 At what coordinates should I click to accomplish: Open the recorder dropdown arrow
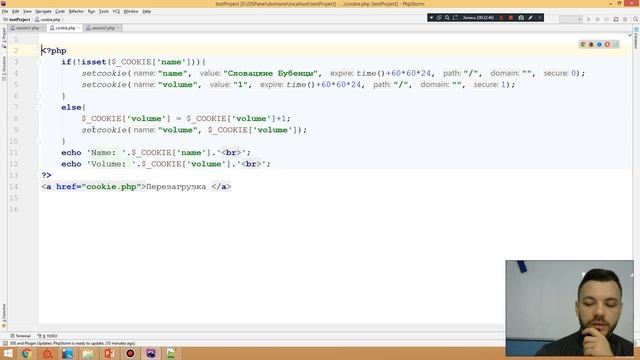coord(431,18)
